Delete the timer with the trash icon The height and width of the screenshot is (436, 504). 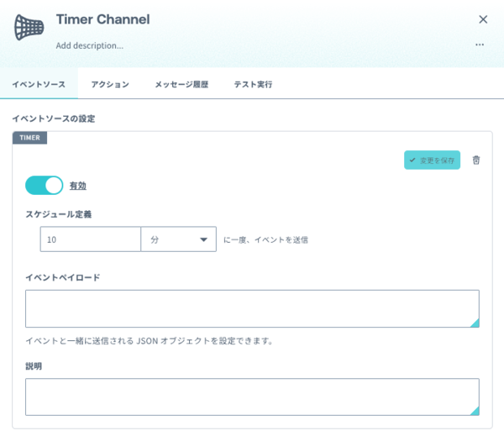tap(476, 160)
